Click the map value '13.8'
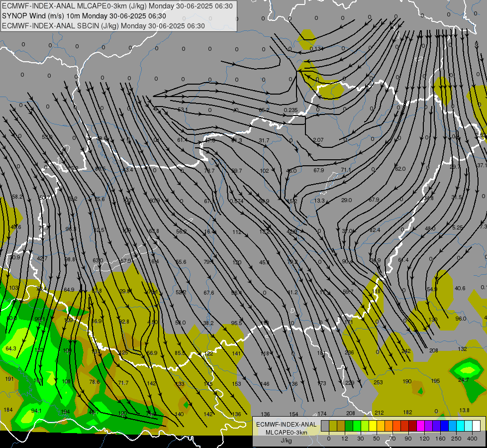Image resolution: width=487 pixels, height=448 pixels. pyautogui.click(x=464, y=410)
